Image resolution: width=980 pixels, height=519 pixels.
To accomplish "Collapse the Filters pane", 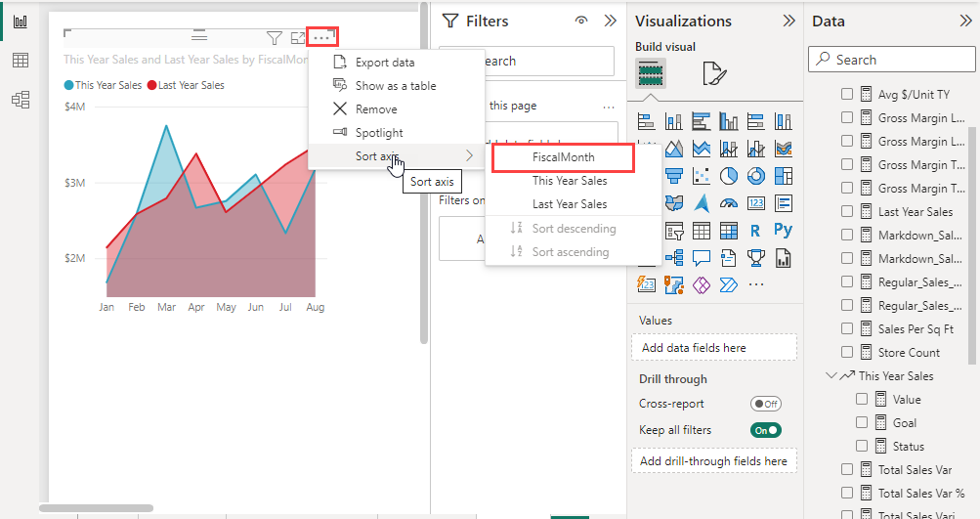I will coord(610,21).
